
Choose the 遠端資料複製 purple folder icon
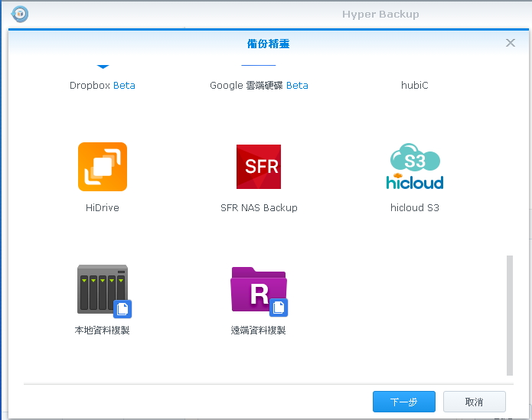(x=259, y=292)
